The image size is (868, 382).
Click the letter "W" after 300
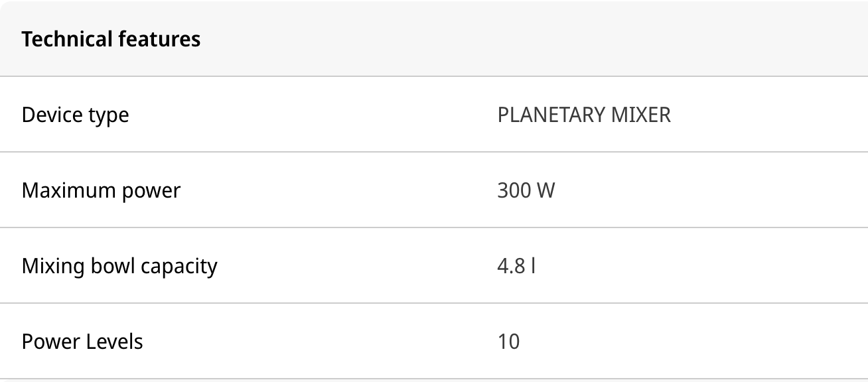coord(545,191)
